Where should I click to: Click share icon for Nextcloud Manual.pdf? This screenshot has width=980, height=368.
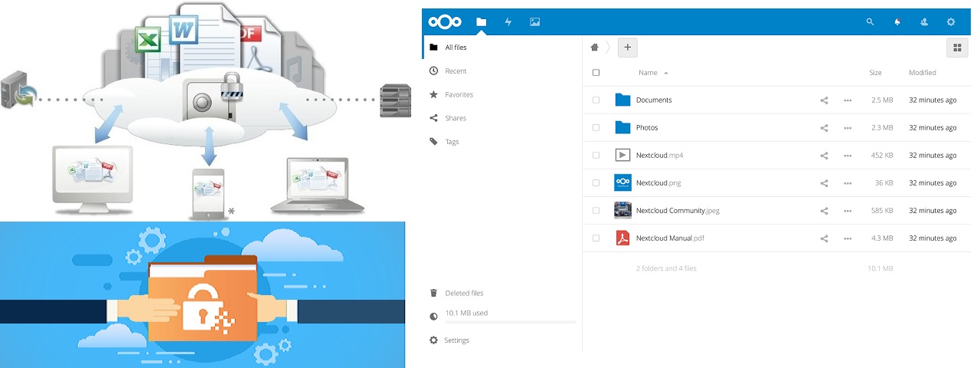pos(824,238)
